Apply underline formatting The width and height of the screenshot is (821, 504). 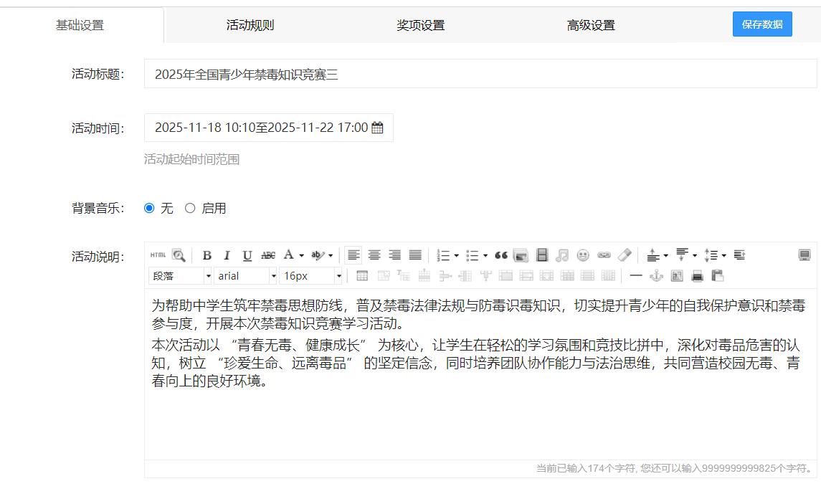(x=246, y=255)
